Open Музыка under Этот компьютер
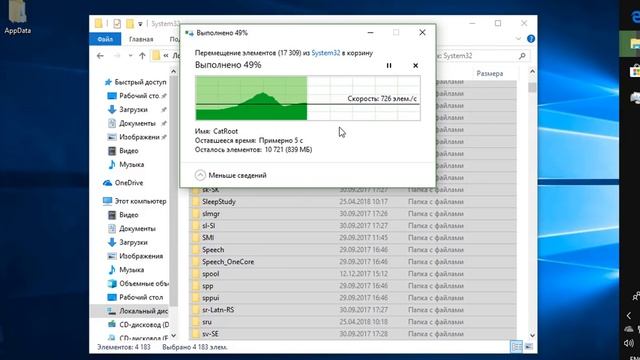The width and height of the screenshot is (640, 360). [x=126, y=270]
